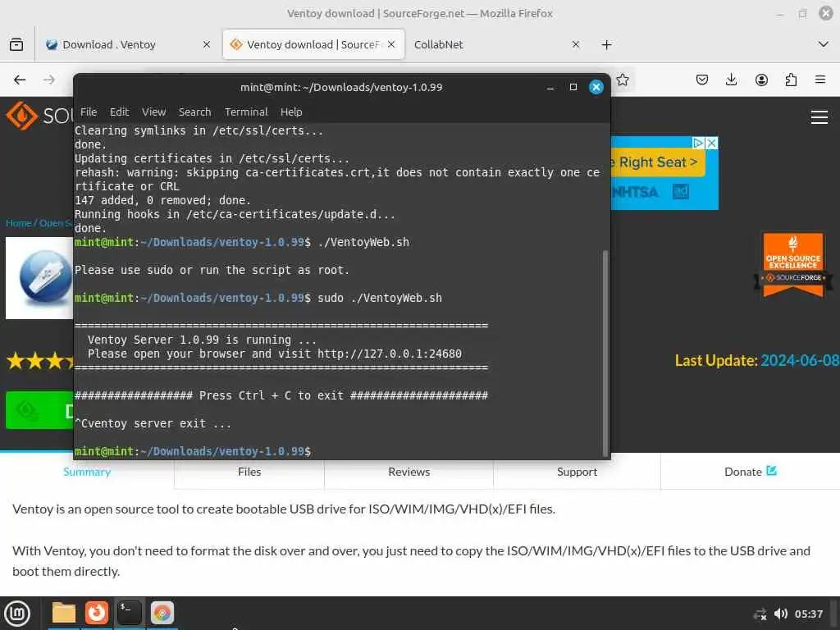Open the 05:37 clock calendar
Screen dimensions: 840x630
(808, 614)
